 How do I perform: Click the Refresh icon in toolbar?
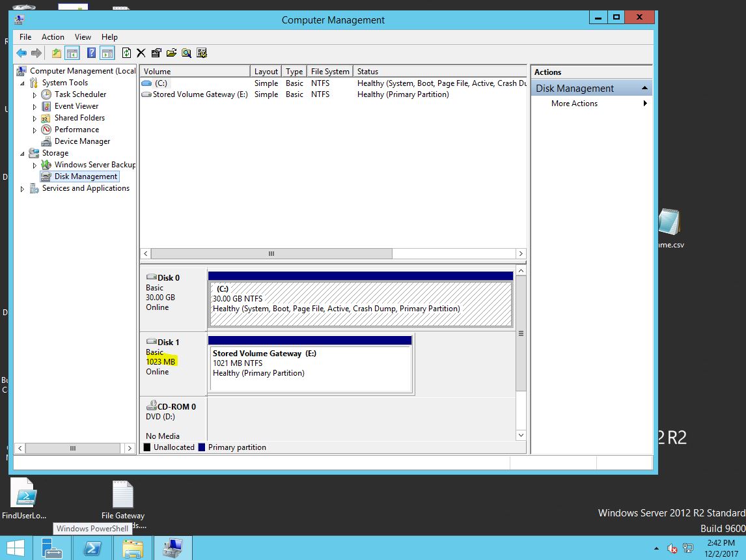[x=127, y=53]
